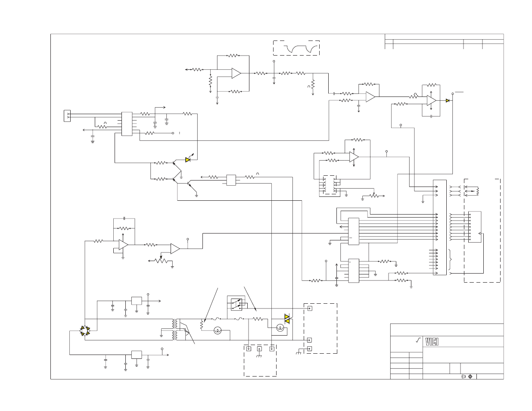This screenshot has width=532, height=411.
Task: Select the top terminal square in the right dashed box
Action: (309, 308)
